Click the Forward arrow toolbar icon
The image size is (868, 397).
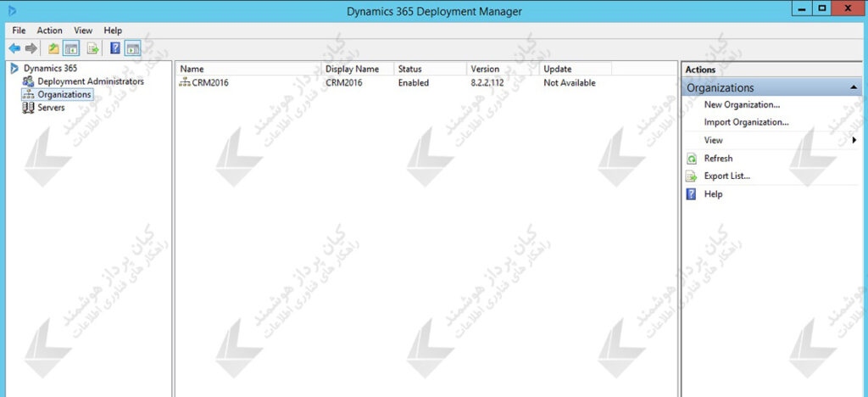click(31, 48)
